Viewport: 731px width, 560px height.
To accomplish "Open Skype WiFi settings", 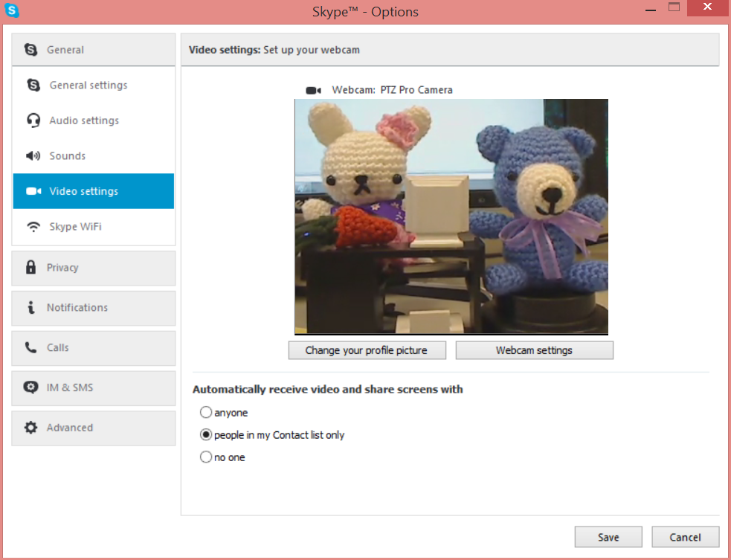I will click(93, 227).
